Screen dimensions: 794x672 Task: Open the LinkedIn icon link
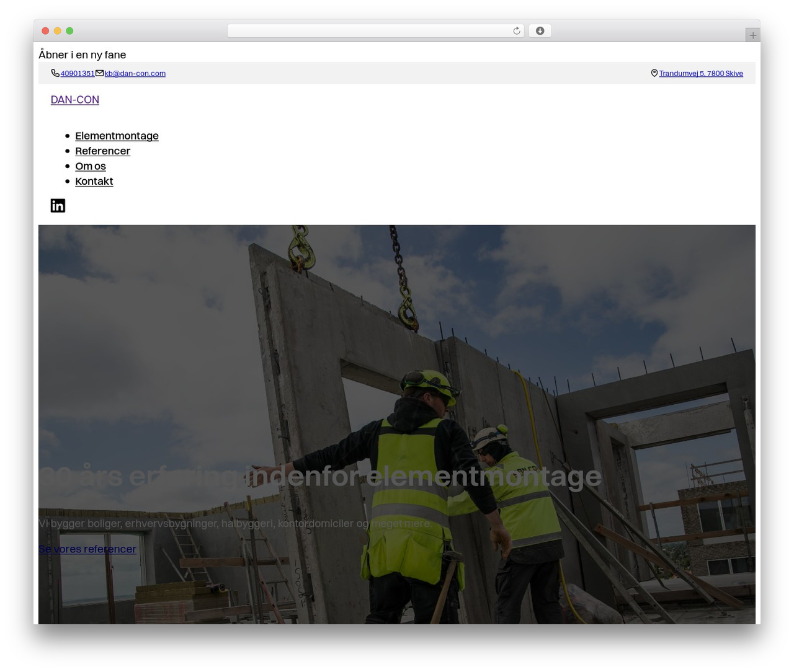pos(58,206)
